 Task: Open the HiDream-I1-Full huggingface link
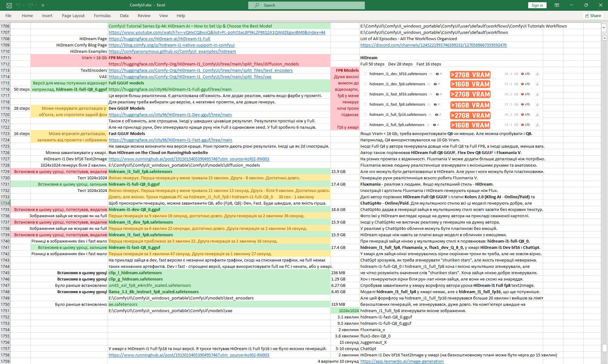[x=159, y=39]
